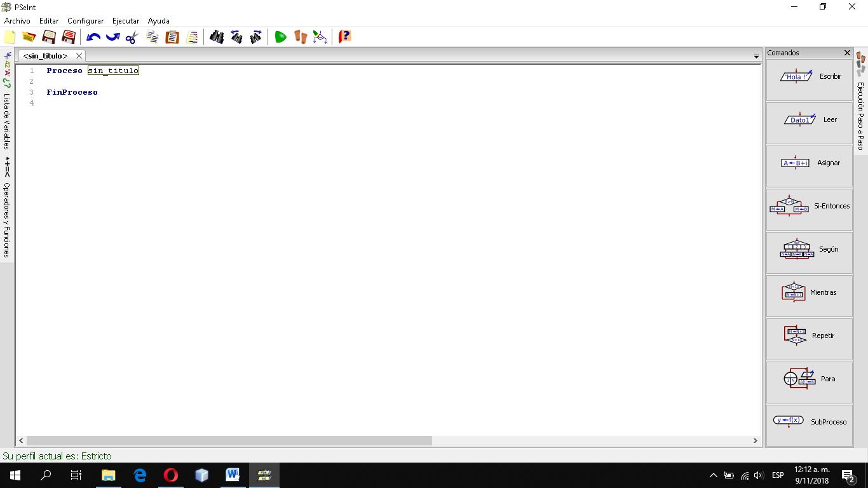Open the flowchart editor icon

coord(320,37)
